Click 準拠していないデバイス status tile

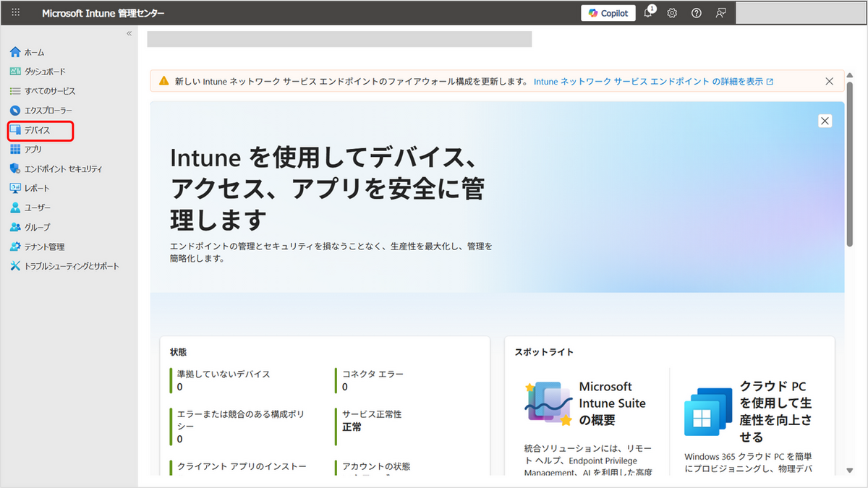pos(224,380)
